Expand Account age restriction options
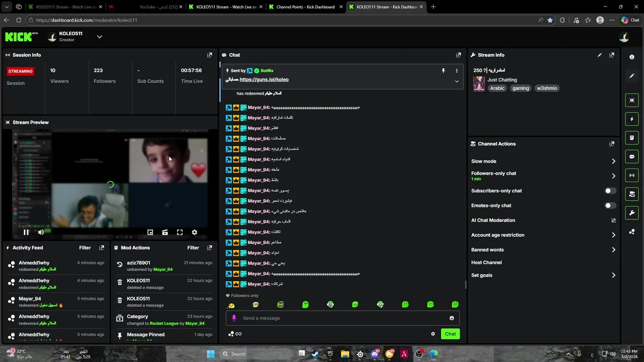Viewport: 644px width, 362px height. point(613,235)
